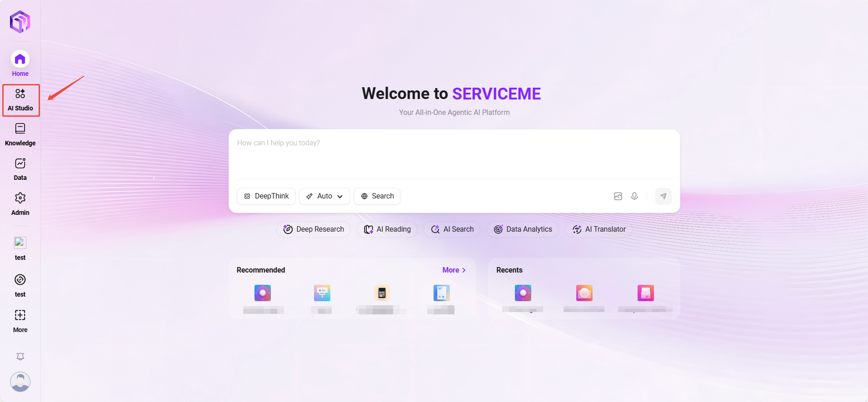Open the first Recents agent thumbnail
The height and width of the screenshot is (402, 868).
523,293
